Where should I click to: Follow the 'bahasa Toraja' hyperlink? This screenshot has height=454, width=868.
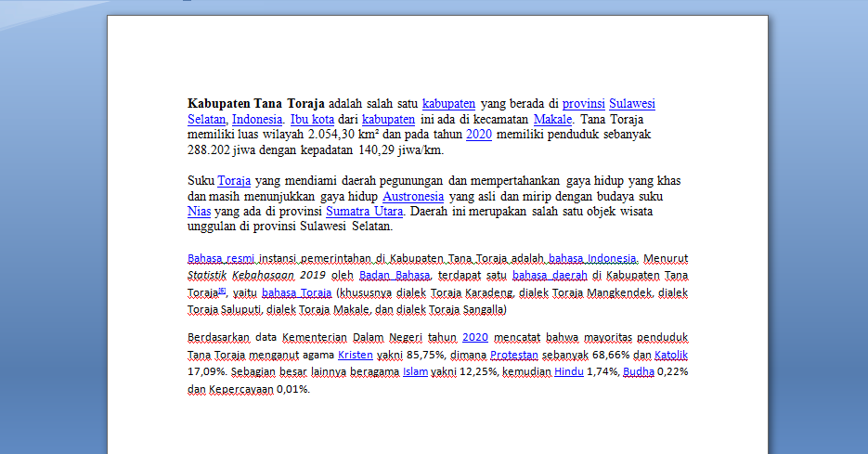tap(297, 292)
